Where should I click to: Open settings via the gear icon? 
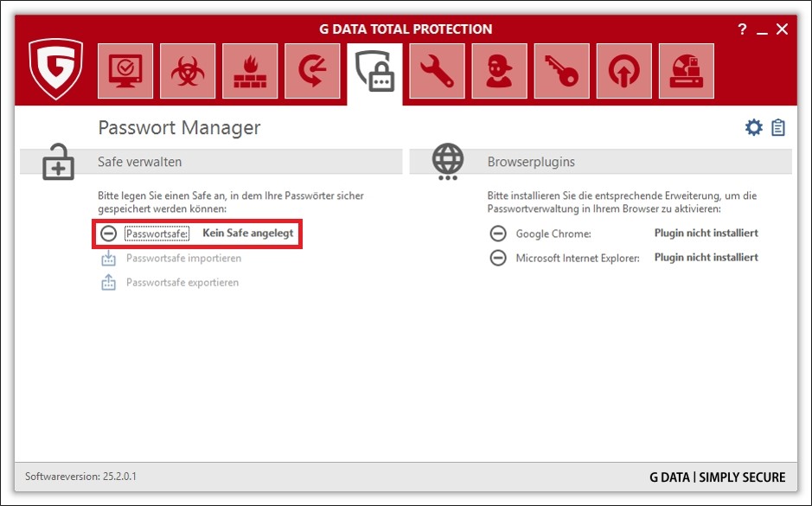point(753,127)
